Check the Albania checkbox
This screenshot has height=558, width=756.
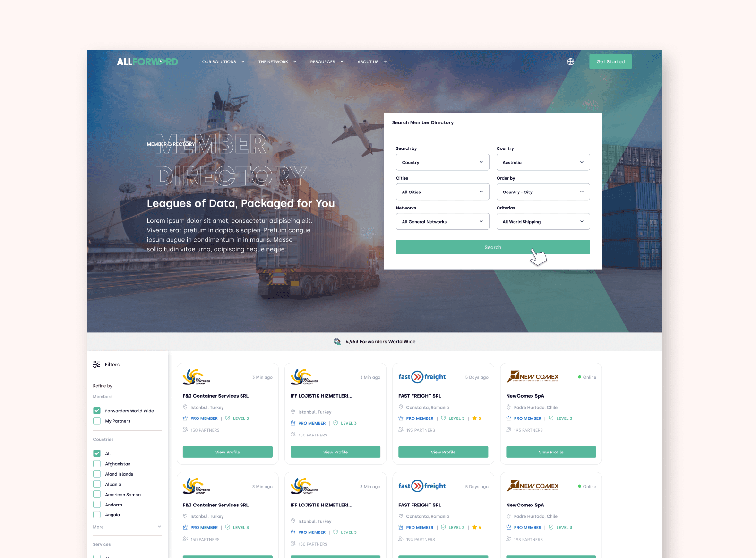[x=97, y=484]
